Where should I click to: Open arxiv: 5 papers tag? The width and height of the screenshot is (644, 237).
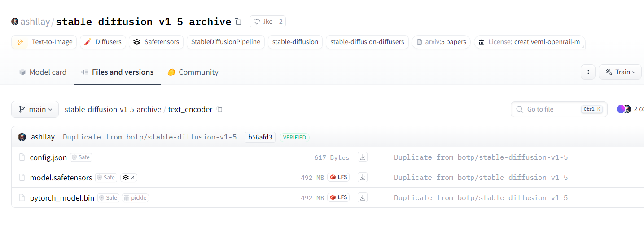pos(441,42)
